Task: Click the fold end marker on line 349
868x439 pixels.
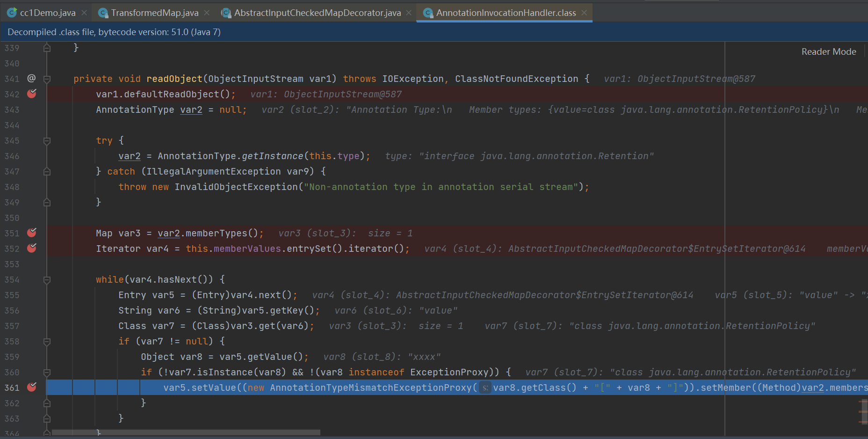Action: coord(47,202)
